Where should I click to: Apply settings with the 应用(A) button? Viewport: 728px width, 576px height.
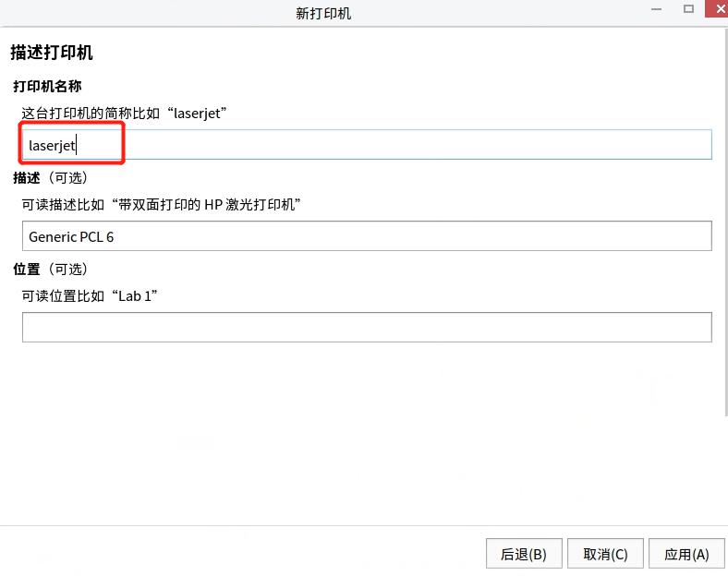686,554
